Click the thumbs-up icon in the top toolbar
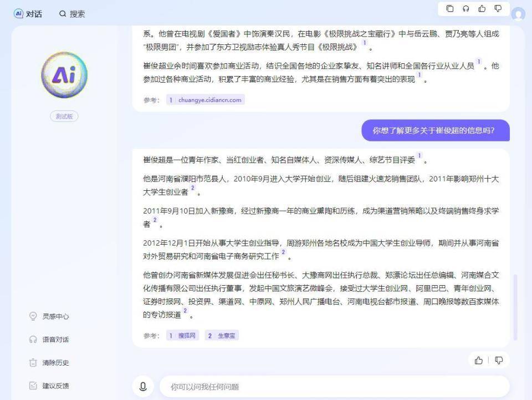The height and width of the screenshot is (400, 532). tap(482, 9)
